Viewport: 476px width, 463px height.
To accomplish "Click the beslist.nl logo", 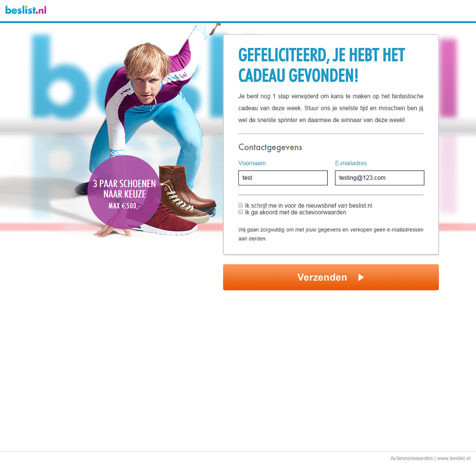I will tap(26, 10).
